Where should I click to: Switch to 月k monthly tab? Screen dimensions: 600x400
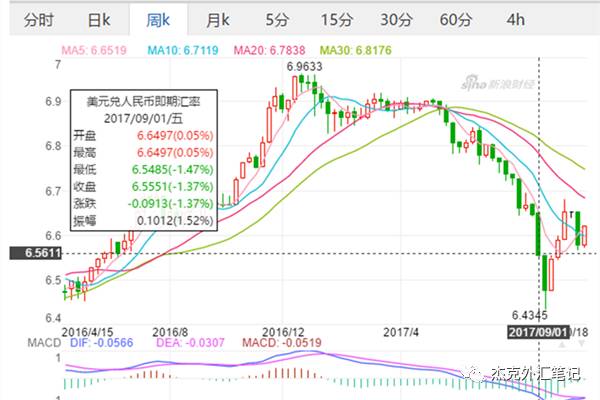218,20
